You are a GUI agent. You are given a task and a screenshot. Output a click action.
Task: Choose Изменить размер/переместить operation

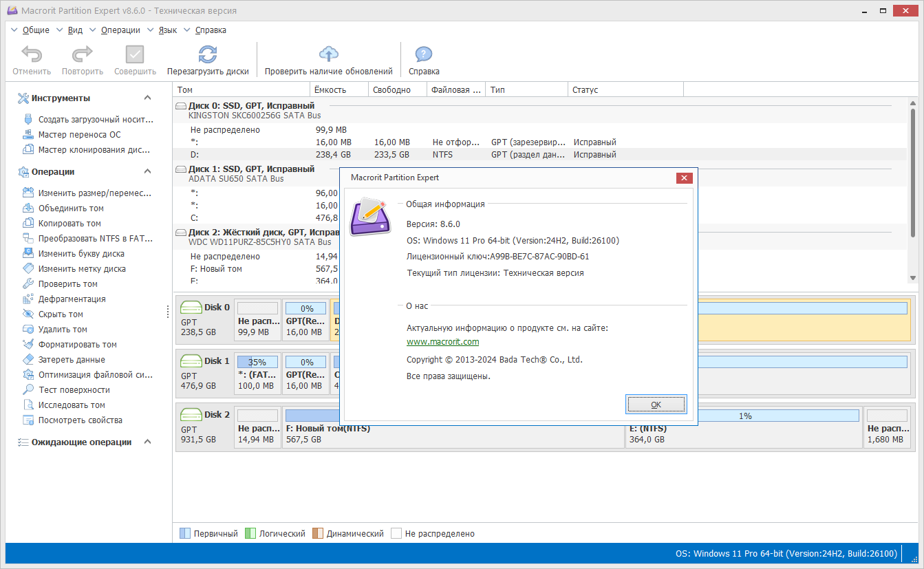[x=89, y=193]
